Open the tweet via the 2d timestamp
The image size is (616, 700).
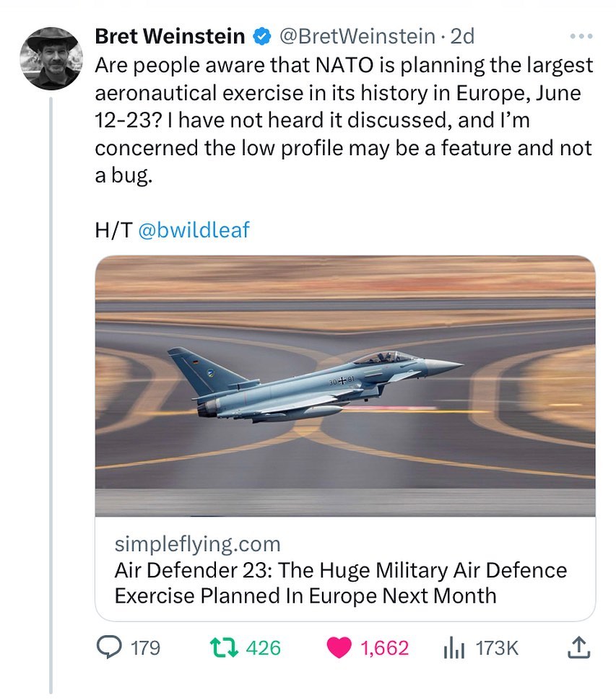[463, 35]
